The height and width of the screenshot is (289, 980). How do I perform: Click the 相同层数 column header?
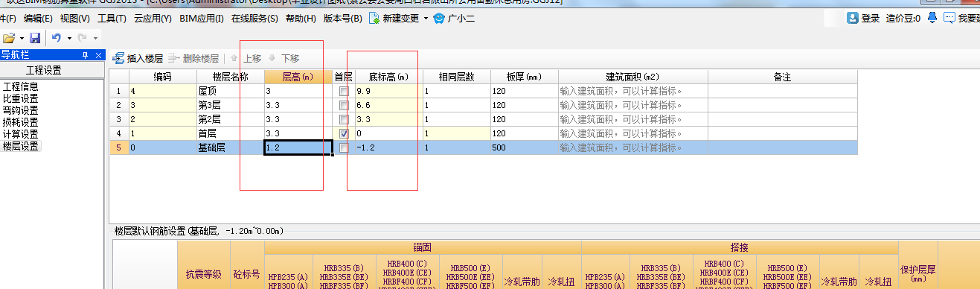coord(456,77)
